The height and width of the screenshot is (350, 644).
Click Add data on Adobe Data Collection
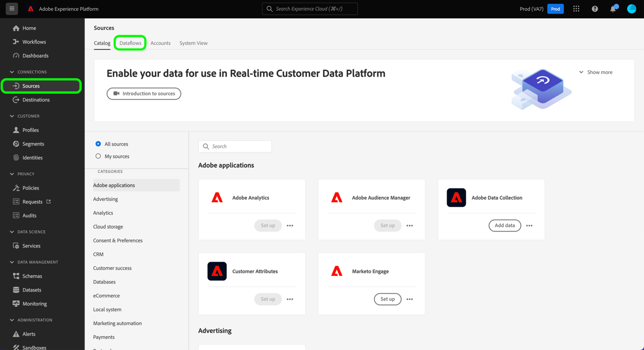504,225
